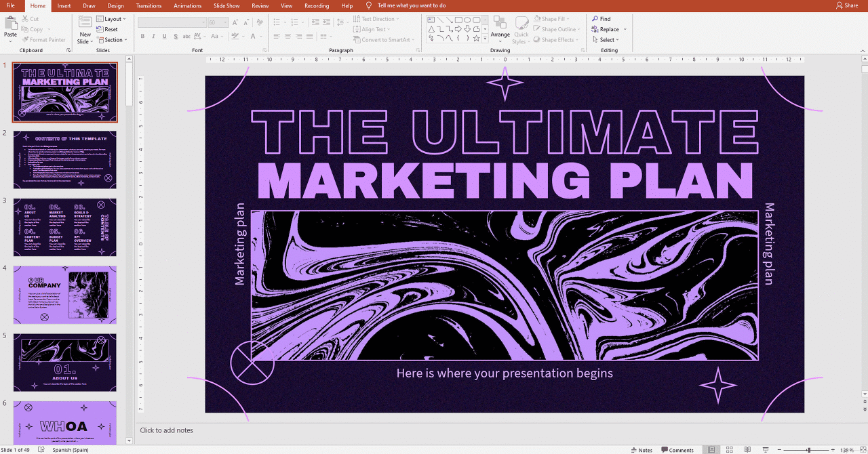
Task: Switch to the Animations tab
Action: (188, 5)
